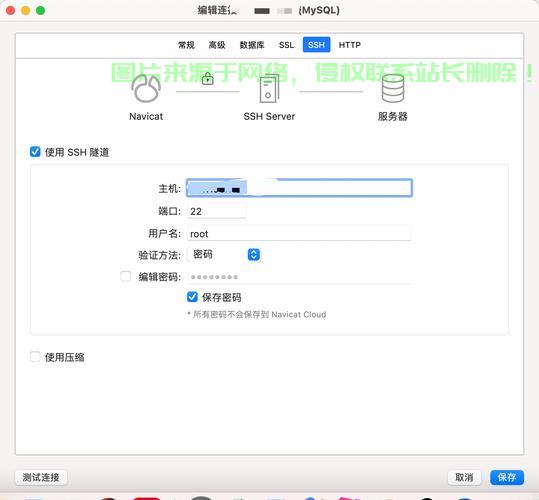The height and width of the screenshot is (500, 539).
Task: Open the 高级 tab
Action: [x=217, y=45]
